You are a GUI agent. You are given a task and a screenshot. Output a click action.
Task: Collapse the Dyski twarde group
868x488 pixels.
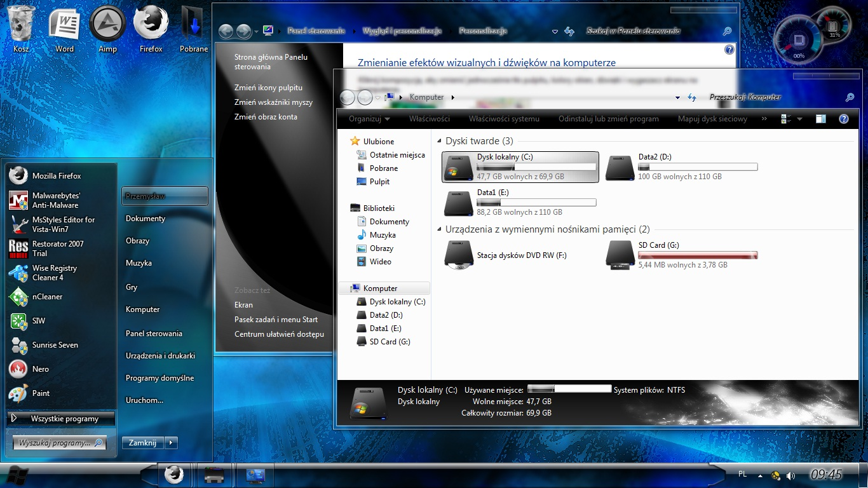click(x=439, y=141)
